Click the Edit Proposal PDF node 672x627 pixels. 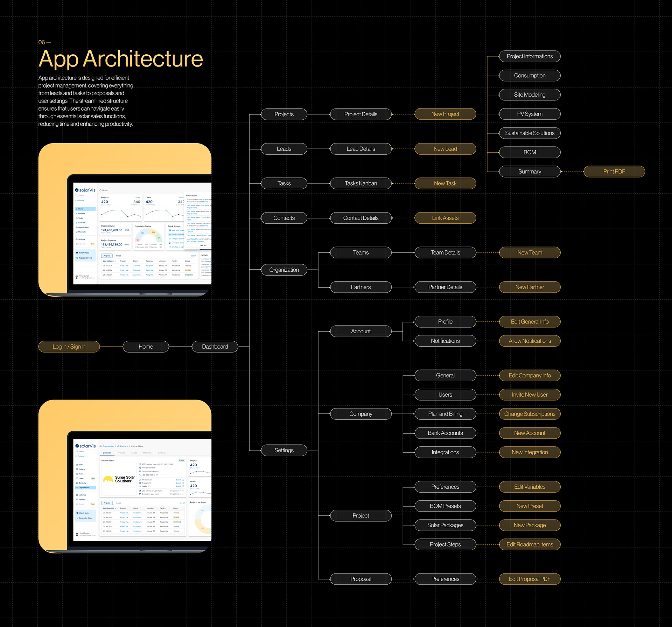(x=529, y=579)
